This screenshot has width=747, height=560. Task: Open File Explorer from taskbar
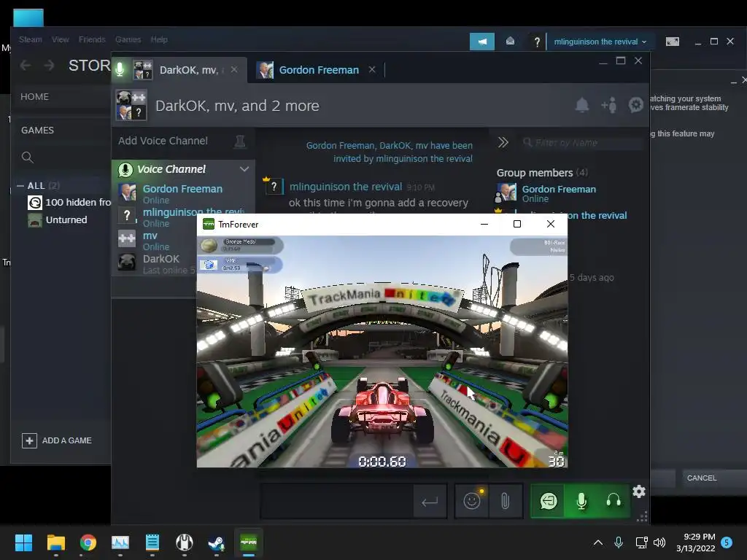[55, 542]
